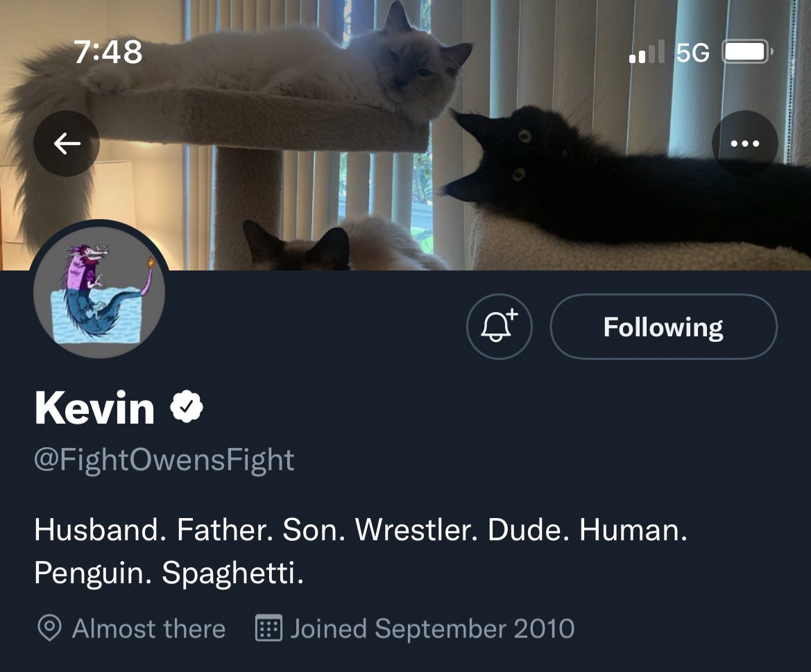The width and height of the screenshot is (811, 672).
Task: Click the calendar icon beside join date
Action: coord(268,628)
